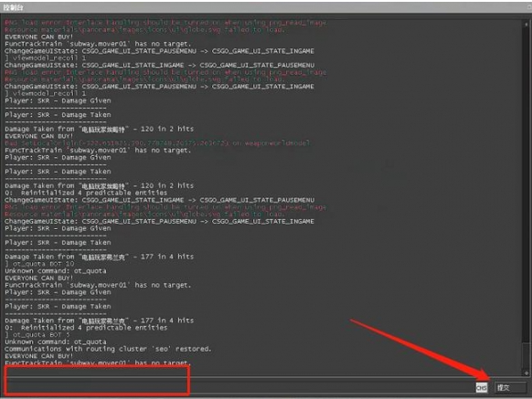Click the first '120 in 2 hits' line
This screenshot has width=532, height=399.
click(99, 129)
